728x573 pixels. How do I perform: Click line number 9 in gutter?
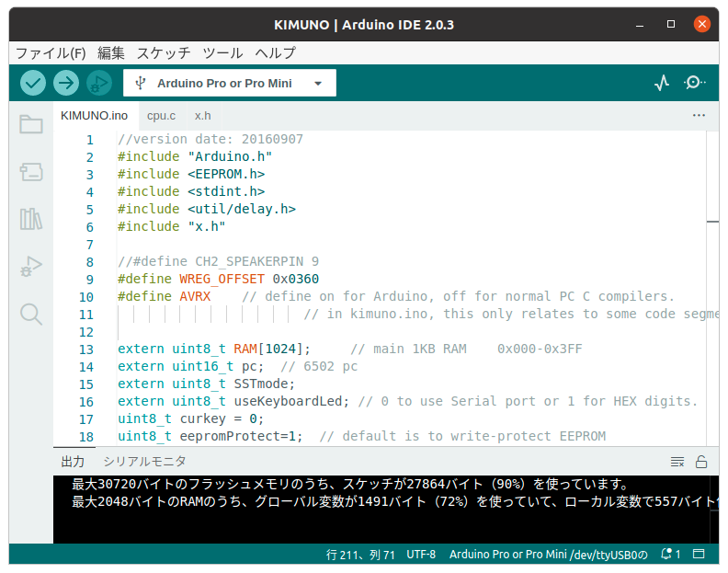pos(89,280)
